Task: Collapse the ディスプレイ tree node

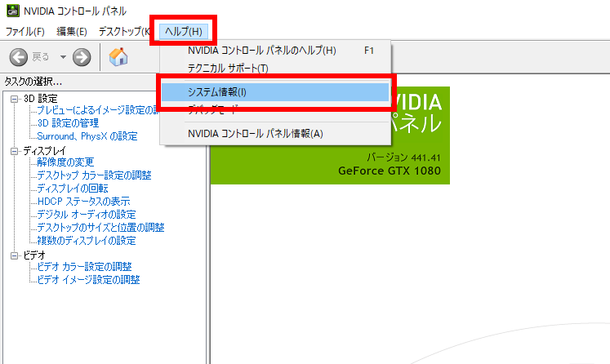Action: [15, 151]
